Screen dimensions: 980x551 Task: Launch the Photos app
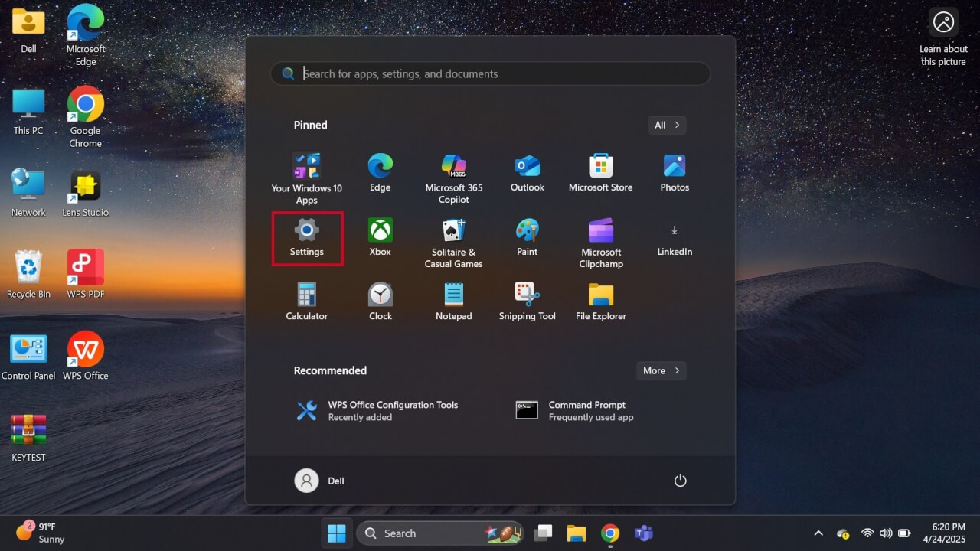coord(675,174)
